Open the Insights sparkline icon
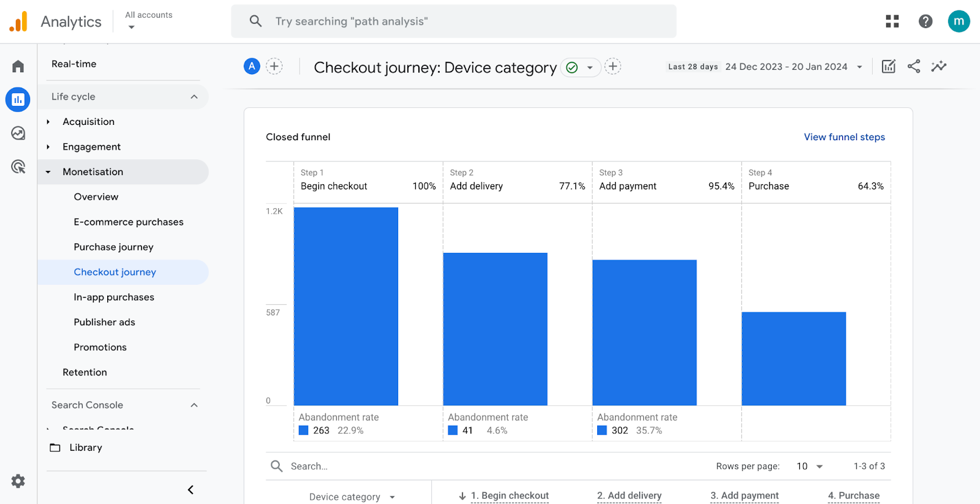Screen dimensions: 980x504 click(x=938, y=66)
